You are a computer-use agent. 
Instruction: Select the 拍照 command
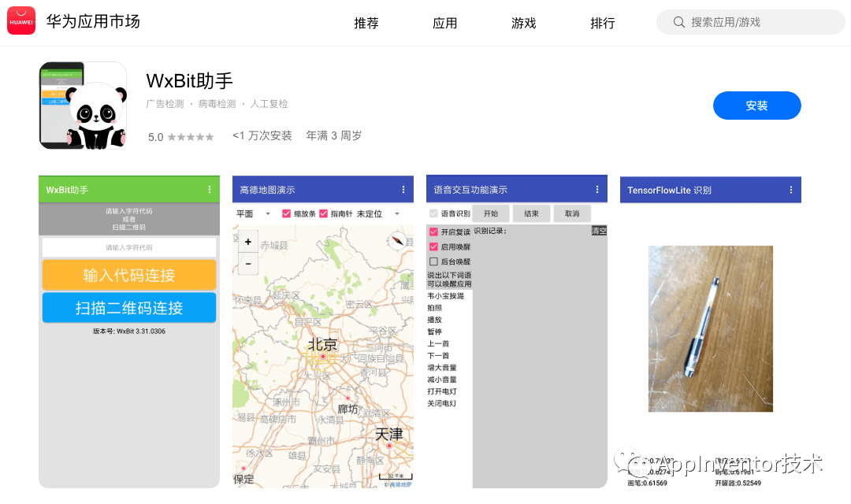[x=435, y=308]
